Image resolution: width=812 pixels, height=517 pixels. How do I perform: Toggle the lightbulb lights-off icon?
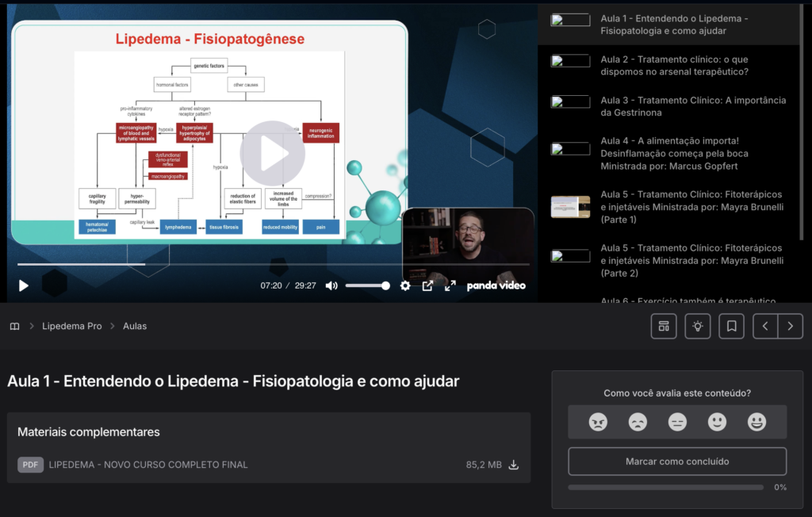698,327
